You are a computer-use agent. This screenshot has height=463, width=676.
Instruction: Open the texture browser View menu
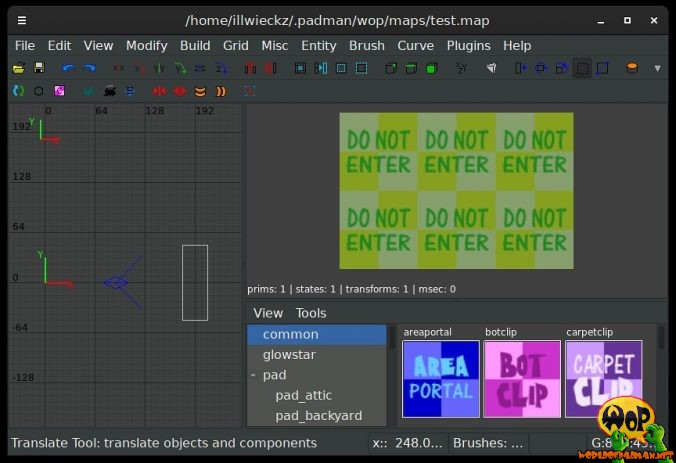268,313
